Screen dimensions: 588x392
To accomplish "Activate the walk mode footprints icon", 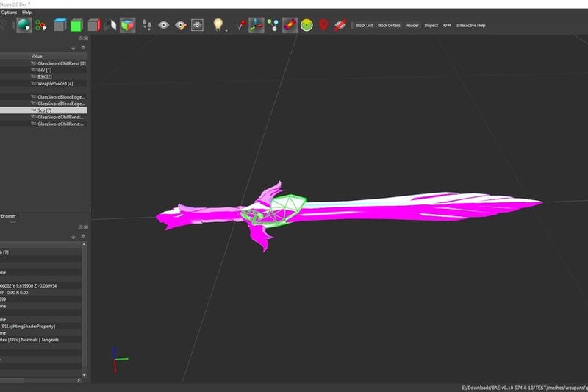I will pyautogui.click(x=147, y=25).
